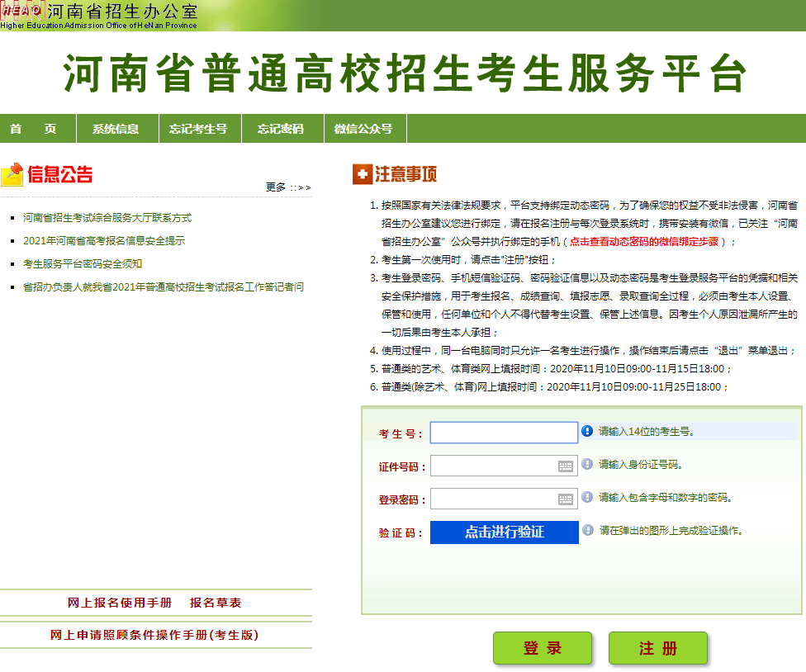Click red 点击查看动态密码的微信绑定步骤 link

[x=643, y=242]
